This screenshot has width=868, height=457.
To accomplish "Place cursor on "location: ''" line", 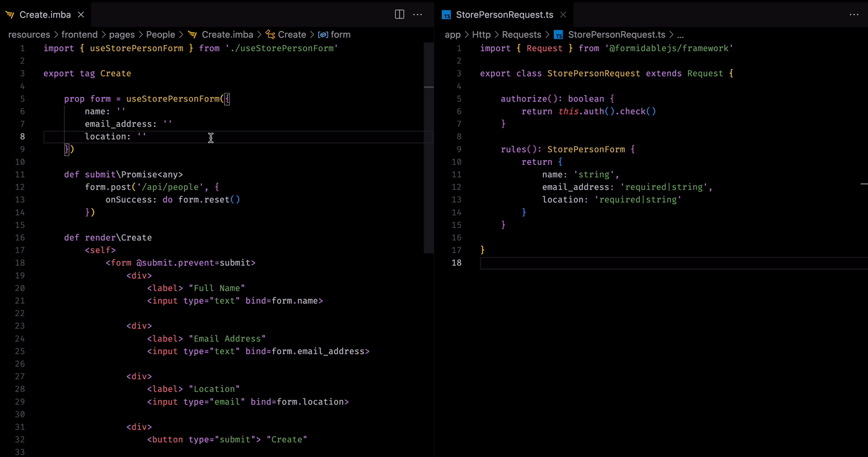I will click(116, 137).
